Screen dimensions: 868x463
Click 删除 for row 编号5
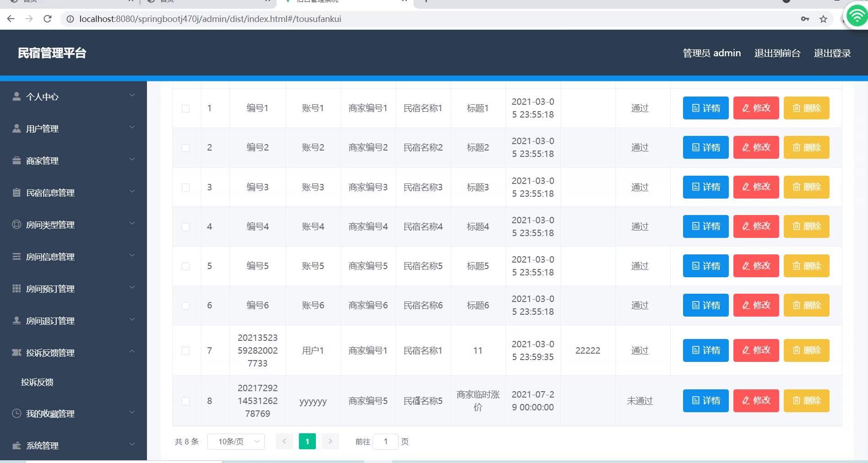(807, 266)
